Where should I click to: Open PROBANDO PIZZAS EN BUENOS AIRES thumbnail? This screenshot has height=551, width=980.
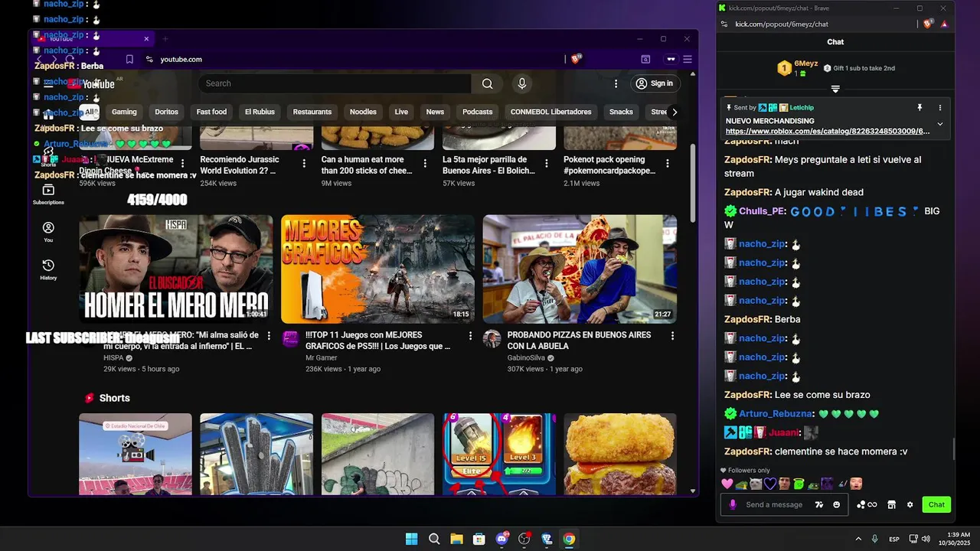tap(580, 269)
